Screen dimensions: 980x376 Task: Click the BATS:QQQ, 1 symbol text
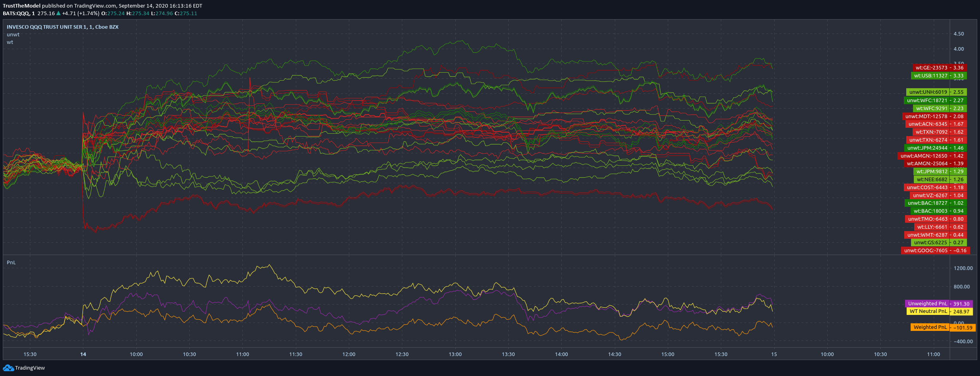19,13
